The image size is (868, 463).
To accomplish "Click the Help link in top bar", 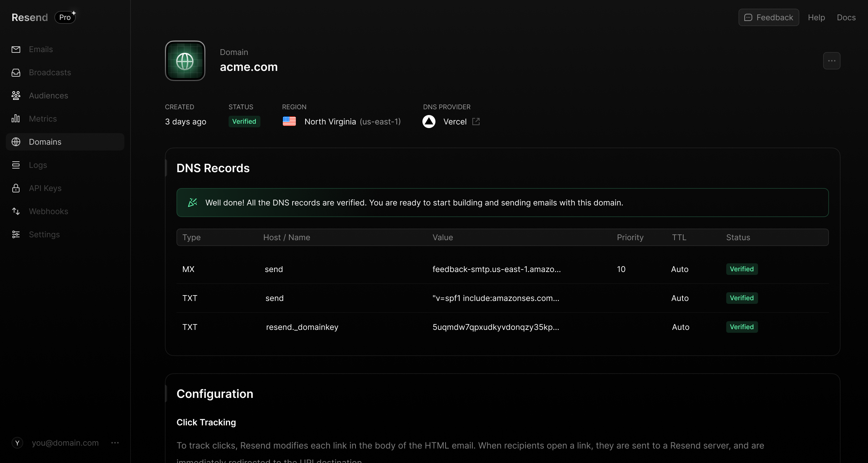I will [x=816, y=17].
